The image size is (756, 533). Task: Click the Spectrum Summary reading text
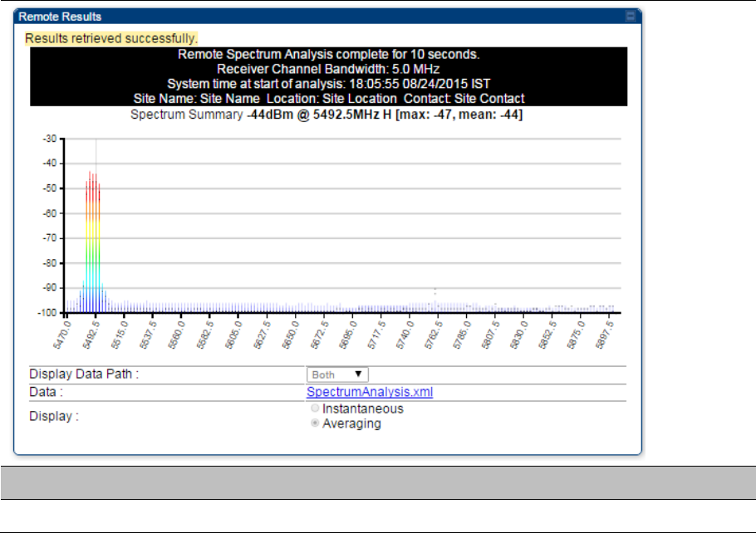tap(326, 115)
